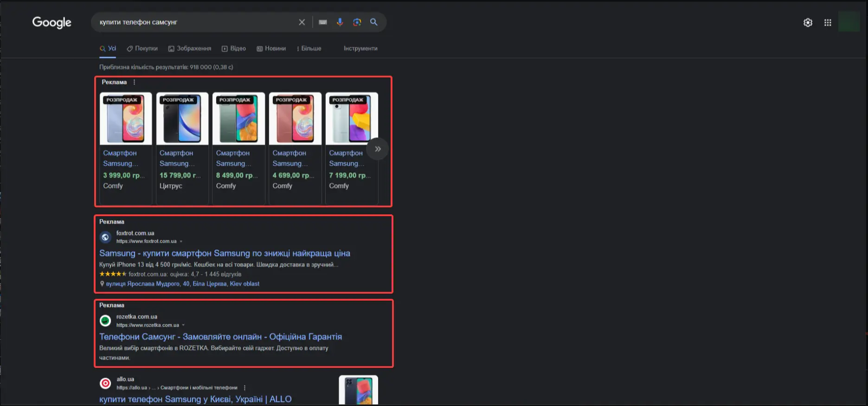The height and width of the screenshot is (406, 868).
Task: Open ALLO result купити телефон Samsung
Action: [195, 399]
